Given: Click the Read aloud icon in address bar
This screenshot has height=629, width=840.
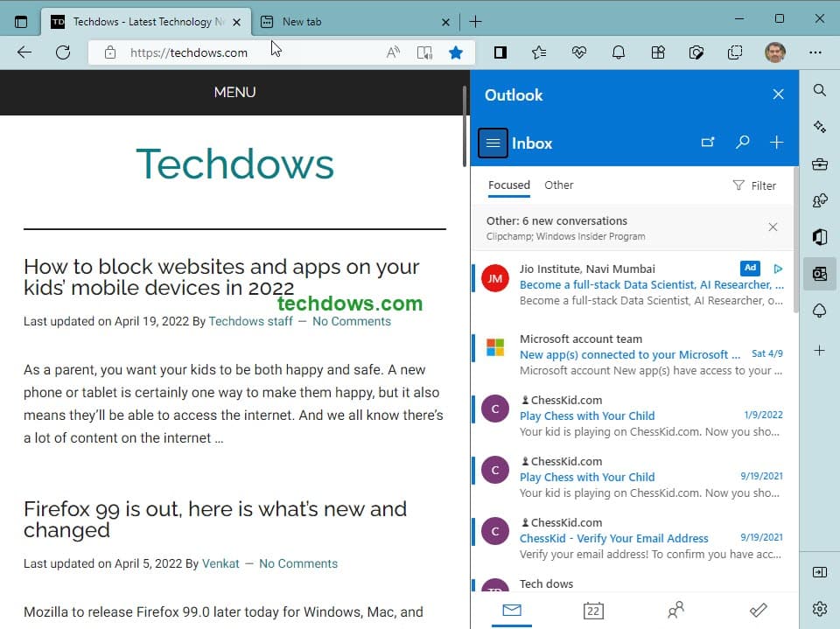Looking at the screenshot, I should click(x=393, y=52).
